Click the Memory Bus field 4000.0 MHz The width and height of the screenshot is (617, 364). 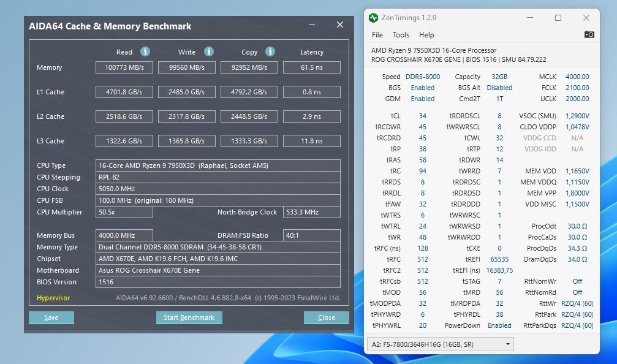(124, 235)
